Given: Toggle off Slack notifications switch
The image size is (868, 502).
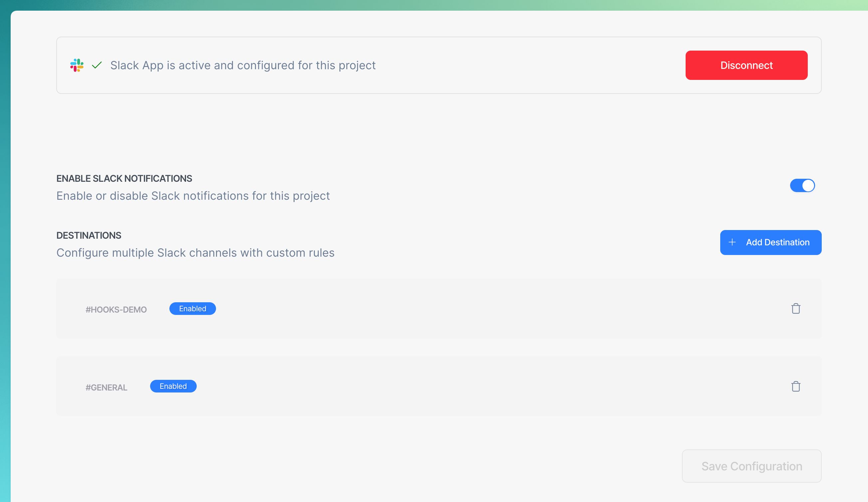Looking at the screenshot, I should [x=802, y=185].
